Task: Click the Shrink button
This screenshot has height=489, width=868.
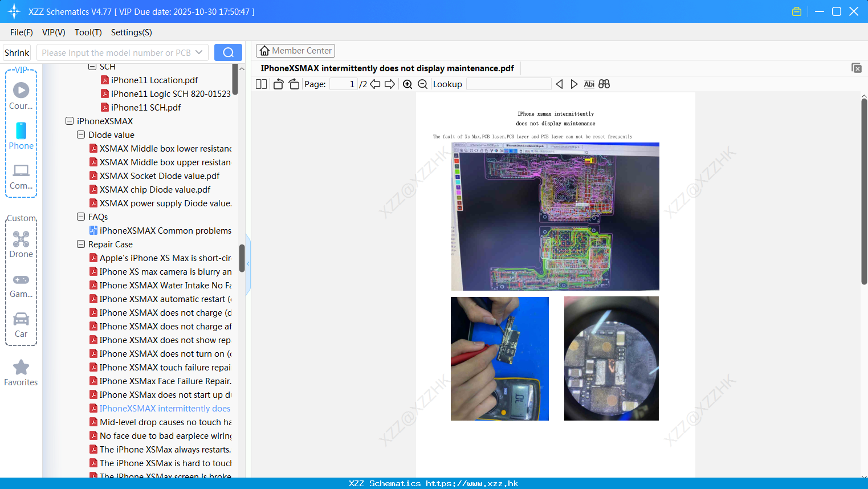Action: tap(17, 52)
